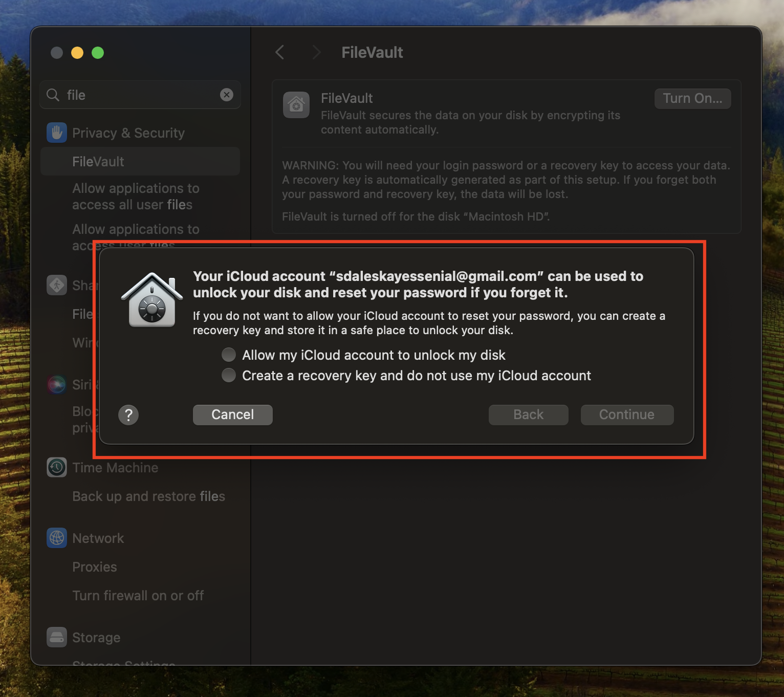Open Time Machine sidebar item
The height and width of the screenshot is (697, 784).
(115, 468)
